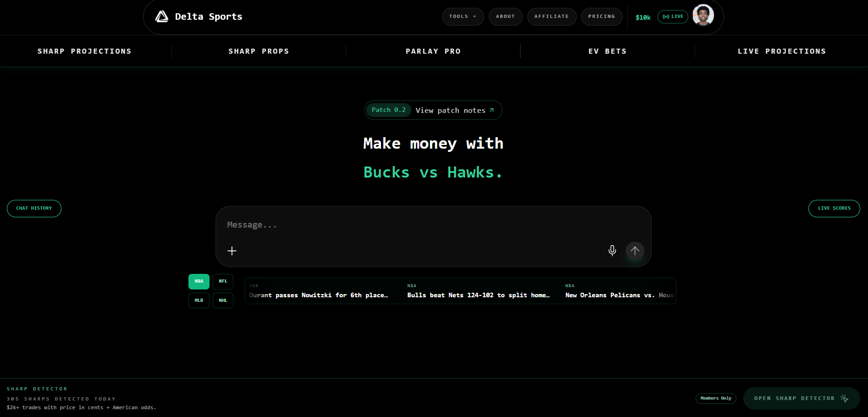Open the About page

tap(505, 17)
